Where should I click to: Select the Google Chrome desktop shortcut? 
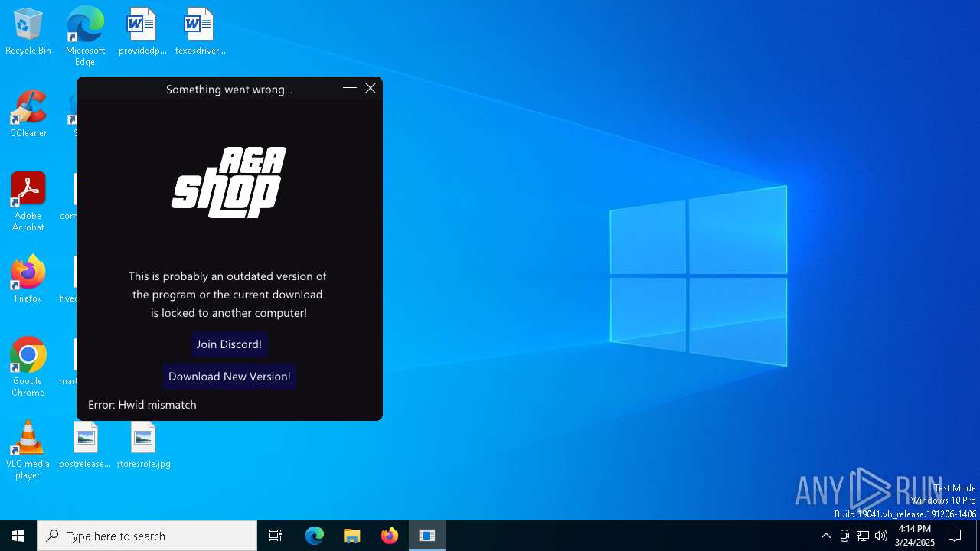(28, 367)
